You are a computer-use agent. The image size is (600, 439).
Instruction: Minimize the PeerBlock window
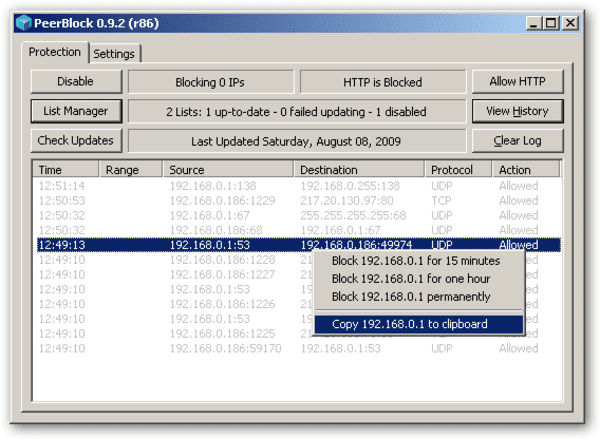tap(534, 23)
